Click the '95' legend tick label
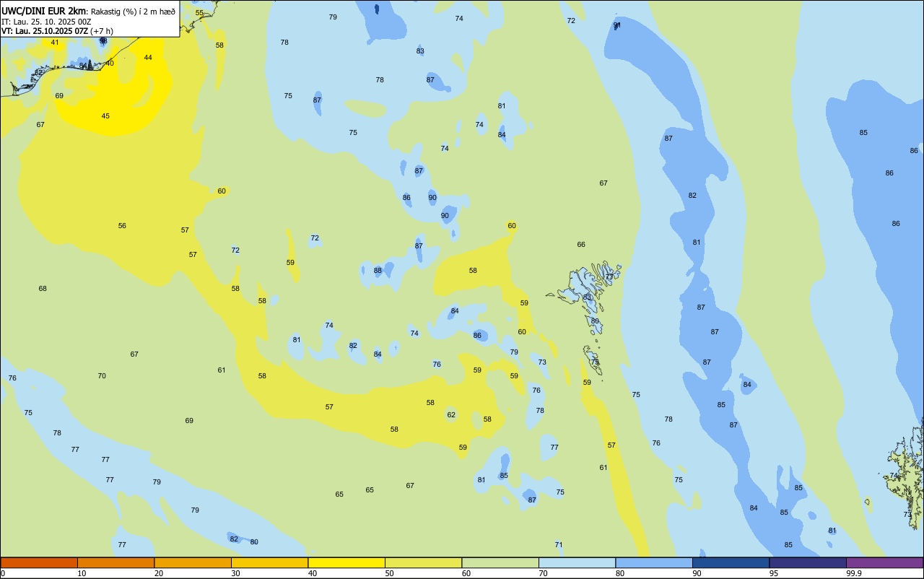 pyautogui.click(x=774, y=573)
